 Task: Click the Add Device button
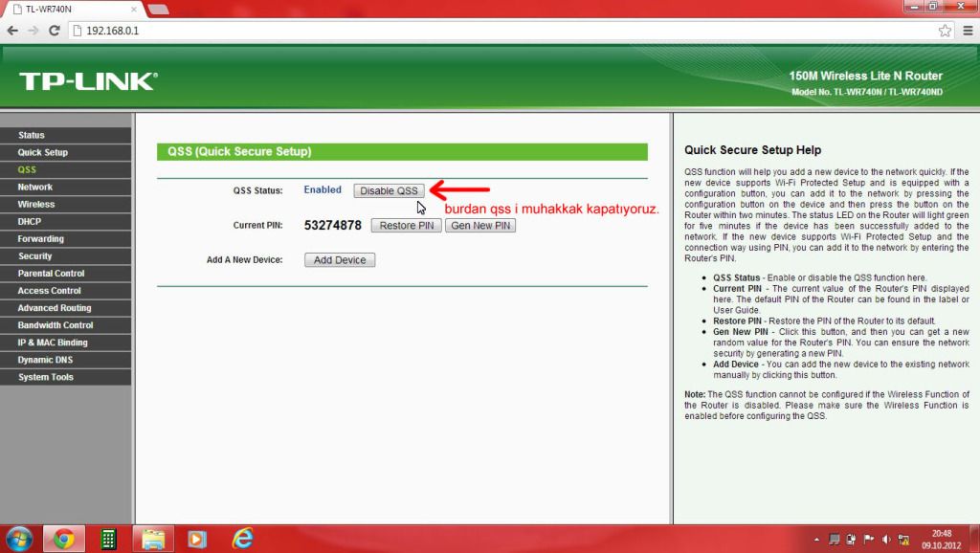[340, 260]
